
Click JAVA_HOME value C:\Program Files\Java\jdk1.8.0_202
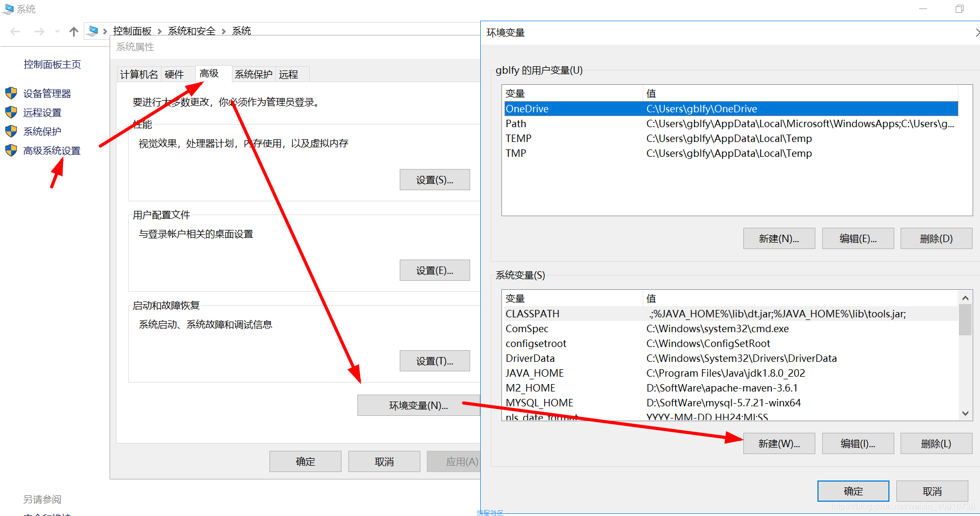pyautogui.click(x=726, y=373)
